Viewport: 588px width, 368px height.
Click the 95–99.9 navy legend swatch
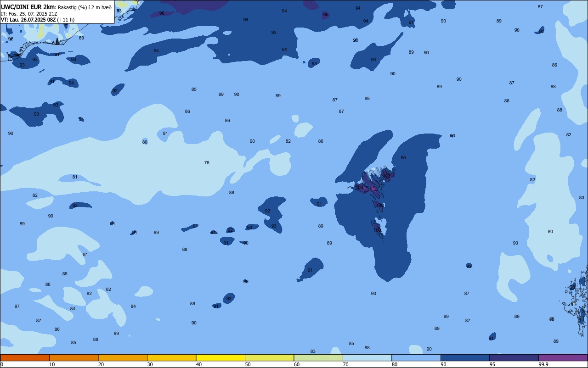coord(514,357)
